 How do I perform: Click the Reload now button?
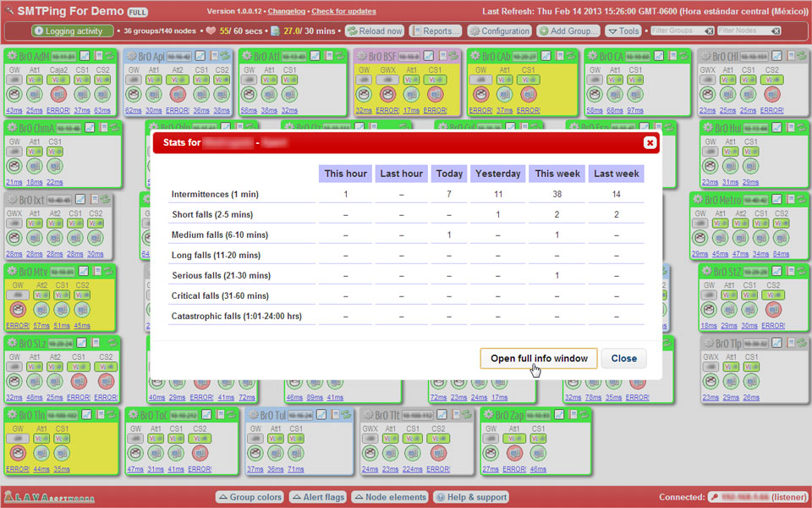374,31
